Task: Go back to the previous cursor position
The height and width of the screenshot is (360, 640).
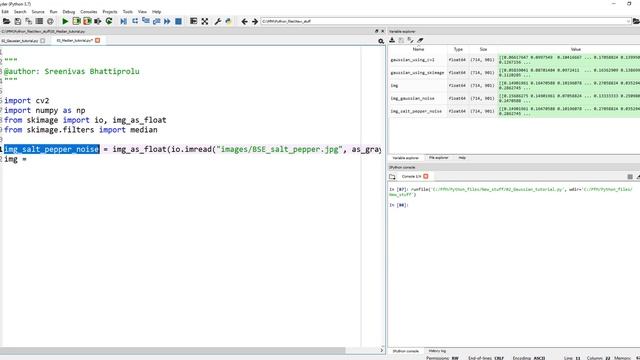Action: pyautogui.click(x=244, y=21)
